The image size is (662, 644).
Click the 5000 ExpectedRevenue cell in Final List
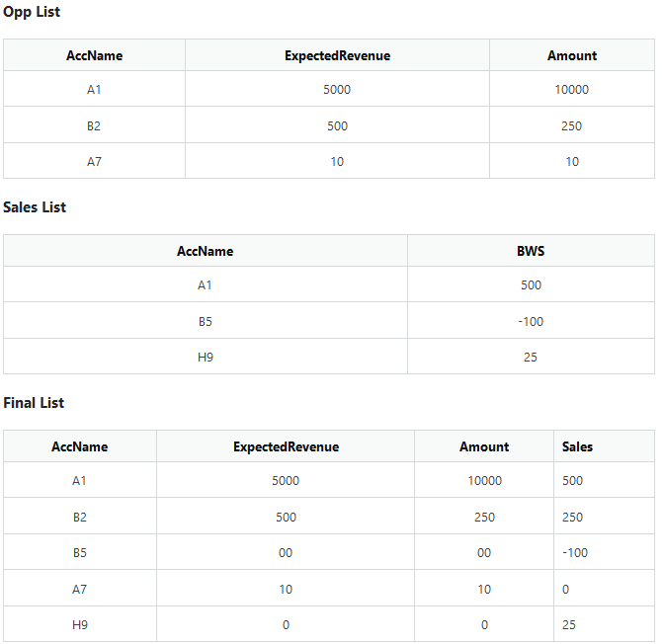pos(286,481)
